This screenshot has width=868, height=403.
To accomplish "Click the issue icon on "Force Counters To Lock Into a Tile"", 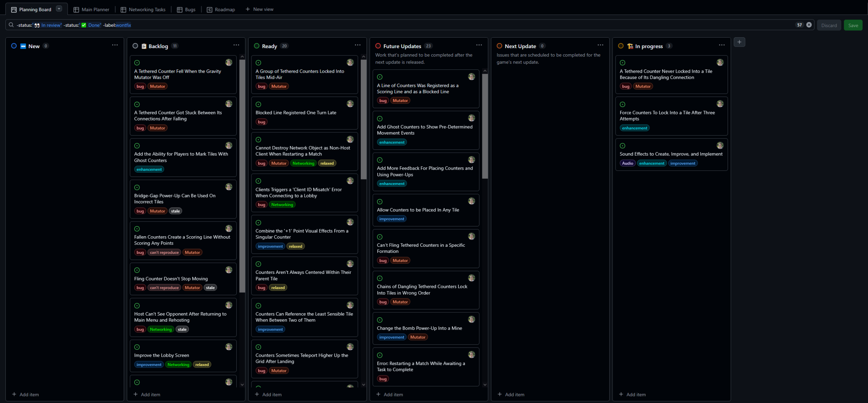I will pyautogui.click(x=622, y=104).
